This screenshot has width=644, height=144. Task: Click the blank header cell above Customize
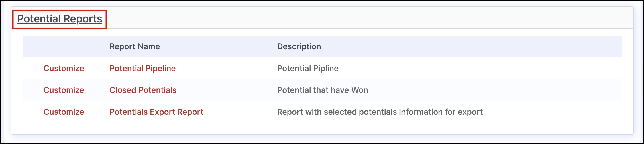pyautogui.click(x=64, y=46)
